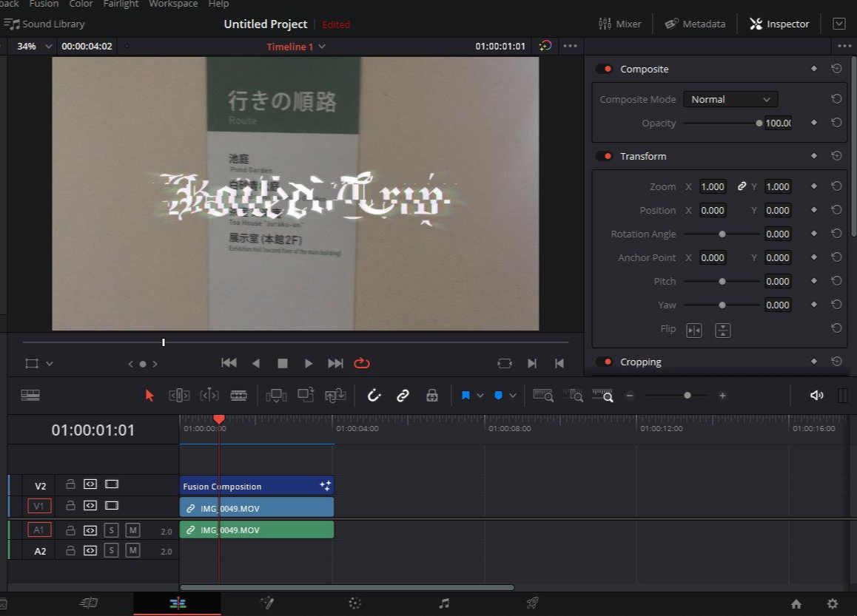This screenshot has height=616, width=857.
Task: Open the flag color dropdown arrow
Action: (x=480, y=396)
